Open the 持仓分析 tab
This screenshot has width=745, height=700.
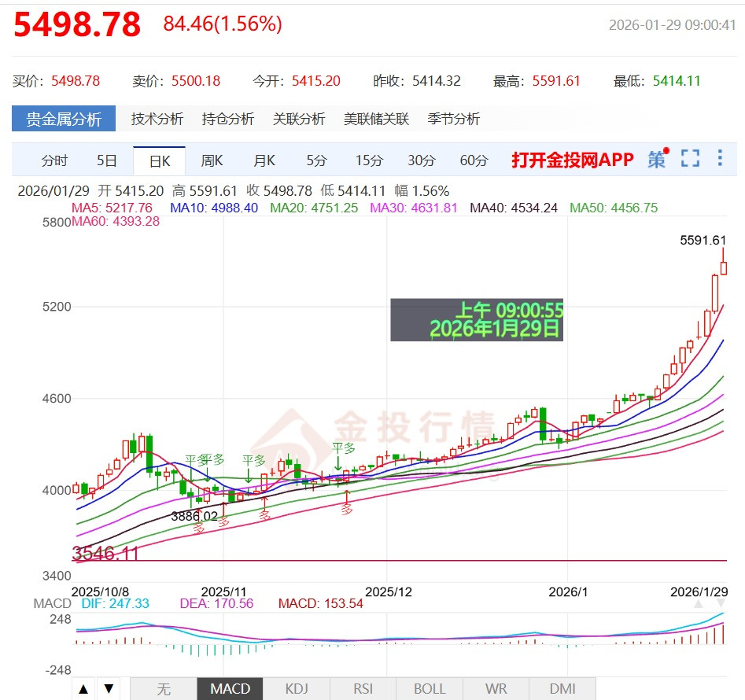(227, 119)
